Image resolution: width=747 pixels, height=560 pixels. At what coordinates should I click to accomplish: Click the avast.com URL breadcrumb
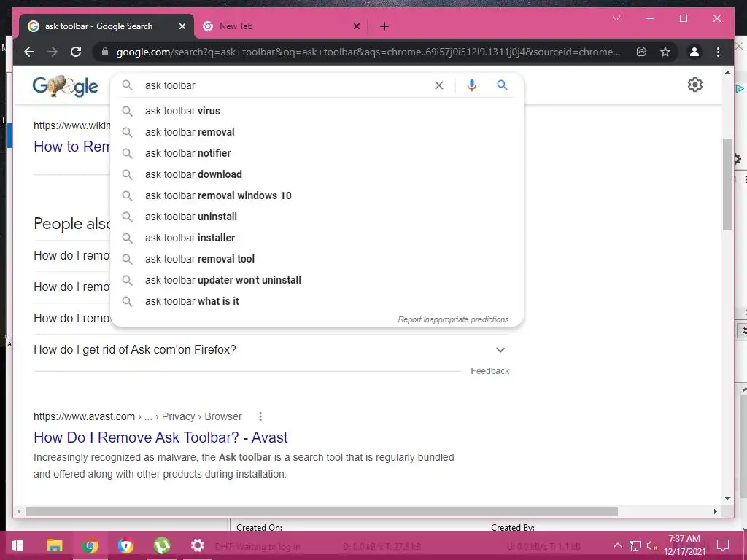[x=138, y=416]
